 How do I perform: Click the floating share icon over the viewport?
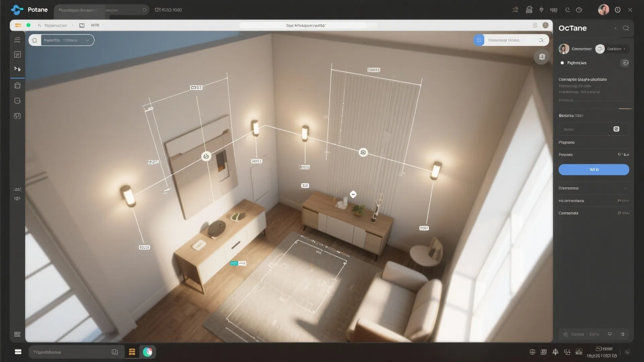541,57
